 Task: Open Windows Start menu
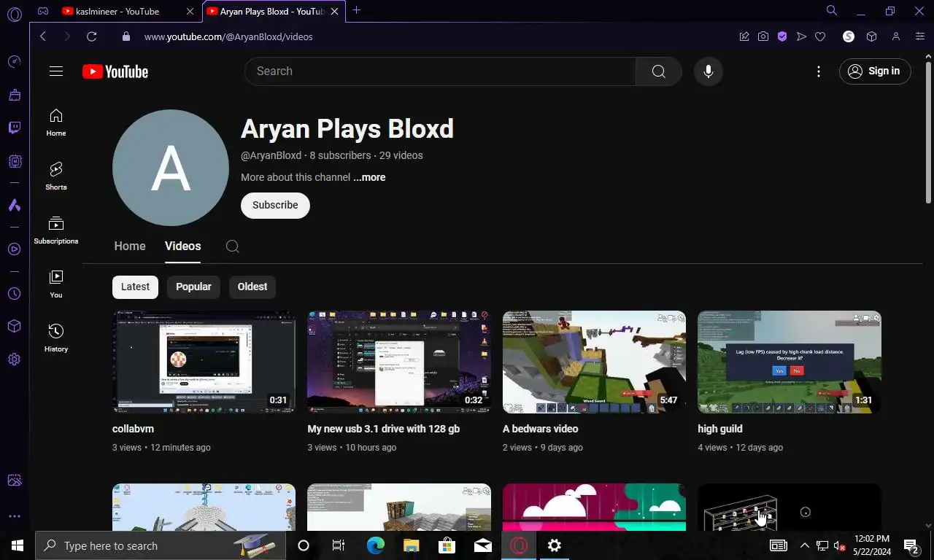pos(18,545)
